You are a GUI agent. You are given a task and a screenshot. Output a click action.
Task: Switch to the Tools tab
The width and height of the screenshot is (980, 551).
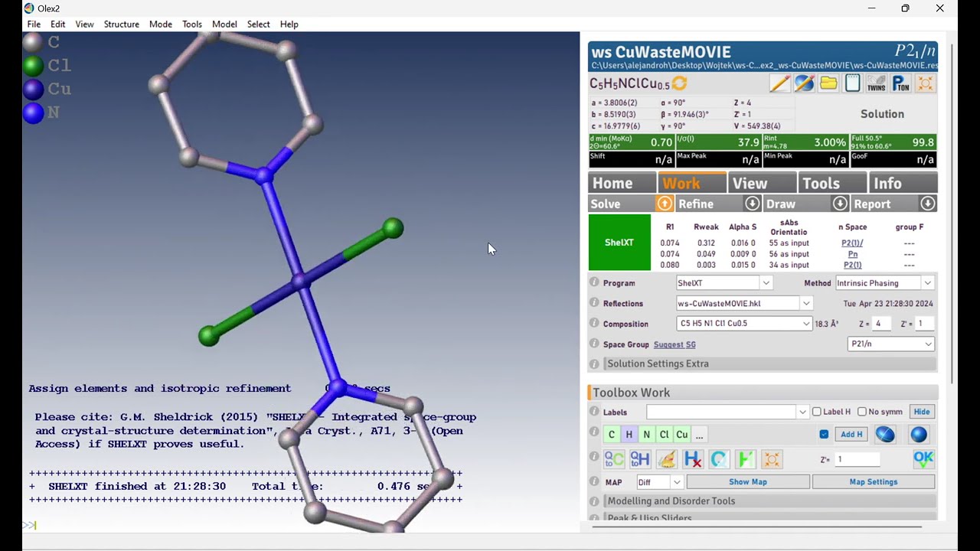pos(832,183)
